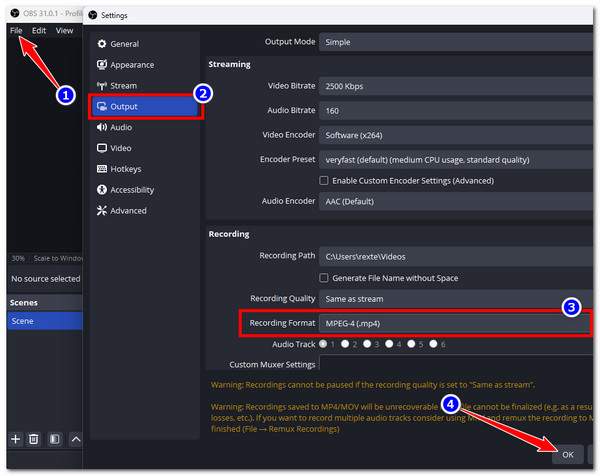The width and height of the screenshot is (600, 476).
Task: Click the Stream antenna icon
Action: click(102, 86)
